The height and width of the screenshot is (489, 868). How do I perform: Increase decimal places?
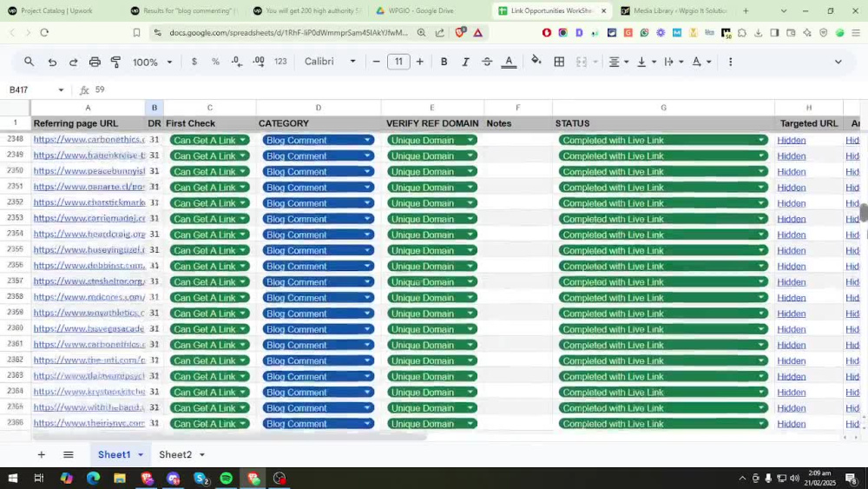(x=259, y=62)
